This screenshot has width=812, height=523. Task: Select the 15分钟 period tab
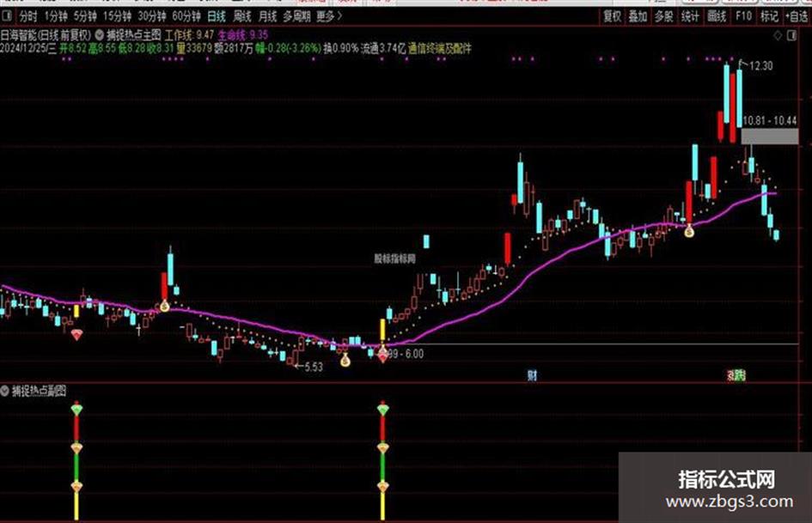(x=117, y=16)
